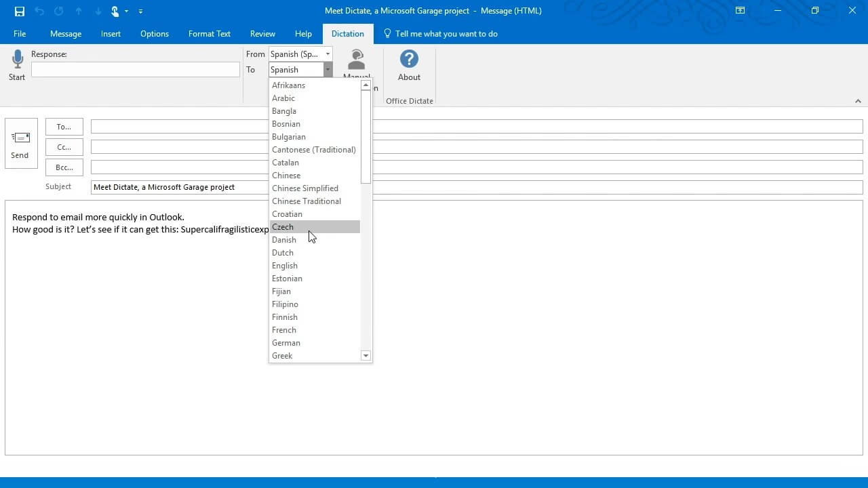Click into the Cc address field
Image resolution: width=868 pixels, height=488 pixels.
pyautogui.click(x=477, y=147)
